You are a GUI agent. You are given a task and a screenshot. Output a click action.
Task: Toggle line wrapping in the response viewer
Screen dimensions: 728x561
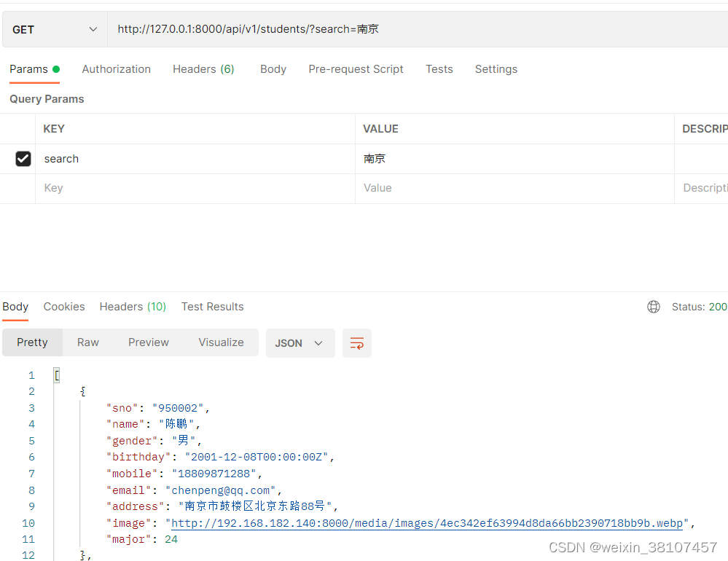[x=356, y=342]
